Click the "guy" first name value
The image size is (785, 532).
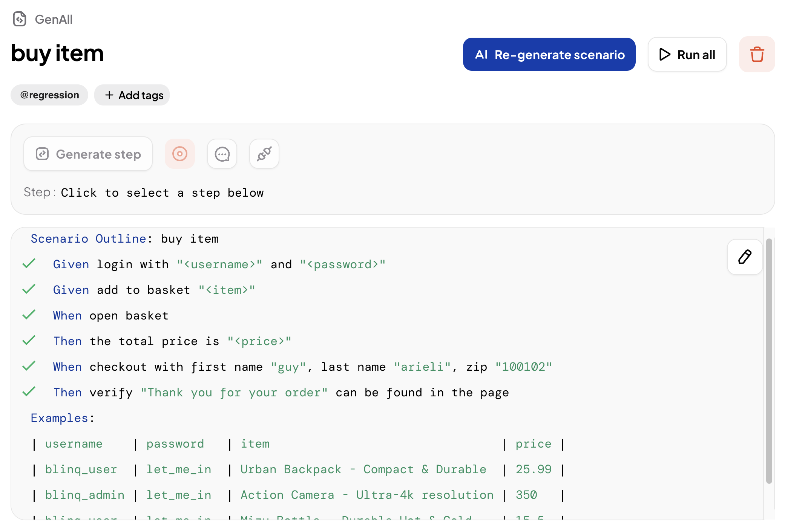point(288,367)
